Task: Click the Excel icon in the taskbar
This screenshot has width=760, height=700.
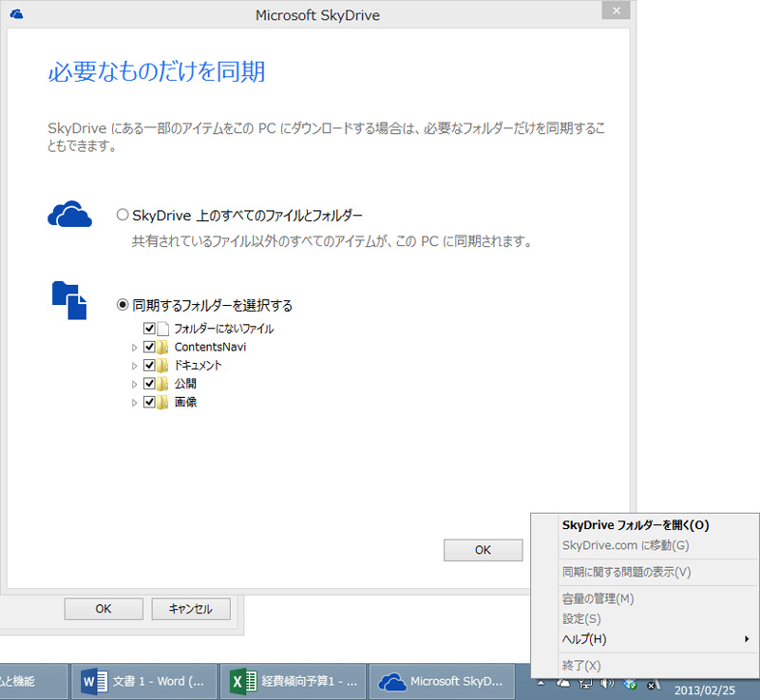Action: point(243,682)
